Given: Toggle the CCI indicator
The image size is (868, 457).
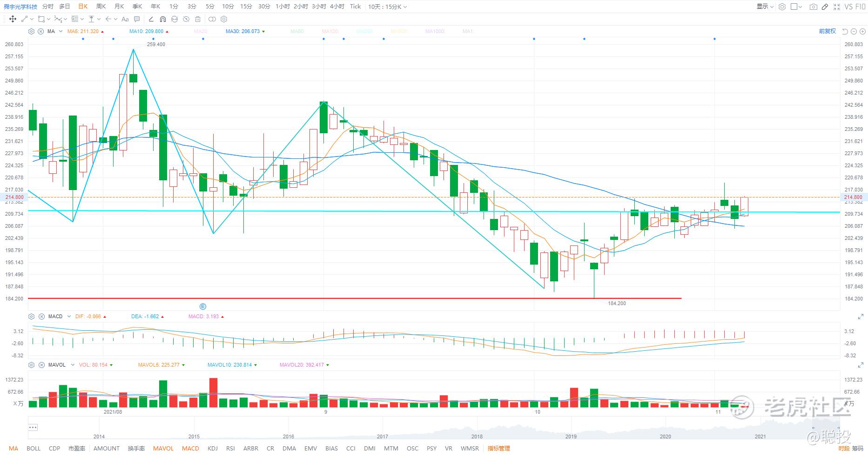Looking at the screenshot, I should point(351,449).
